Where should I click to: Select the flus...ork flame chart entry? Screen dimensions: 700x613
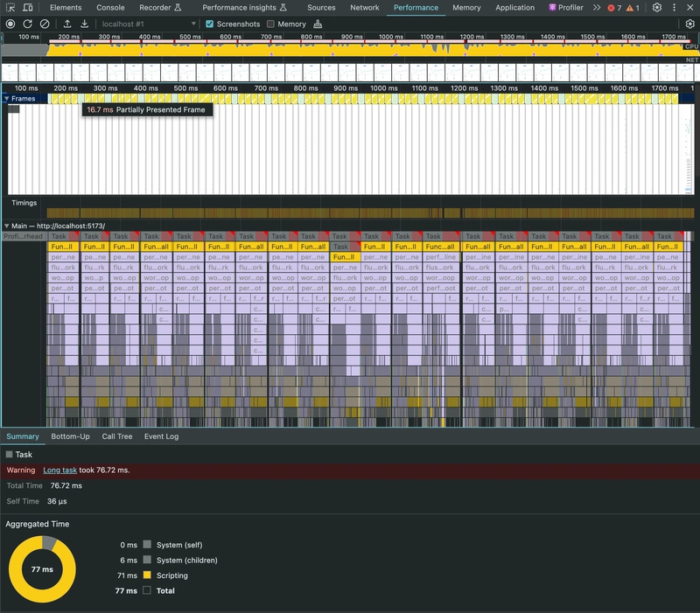(x=441, y=268)
